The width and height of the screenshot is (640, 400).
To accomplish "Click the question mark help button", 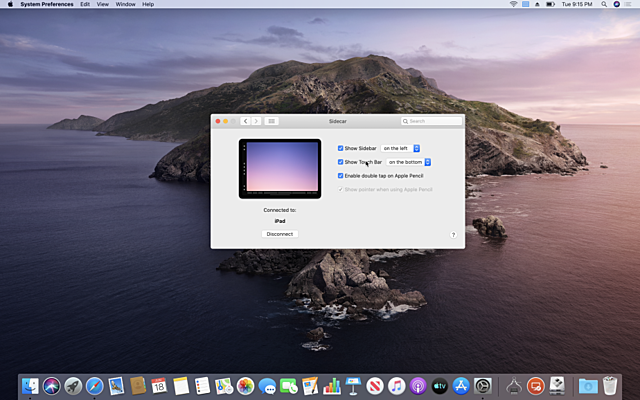I will click(453, 235).
